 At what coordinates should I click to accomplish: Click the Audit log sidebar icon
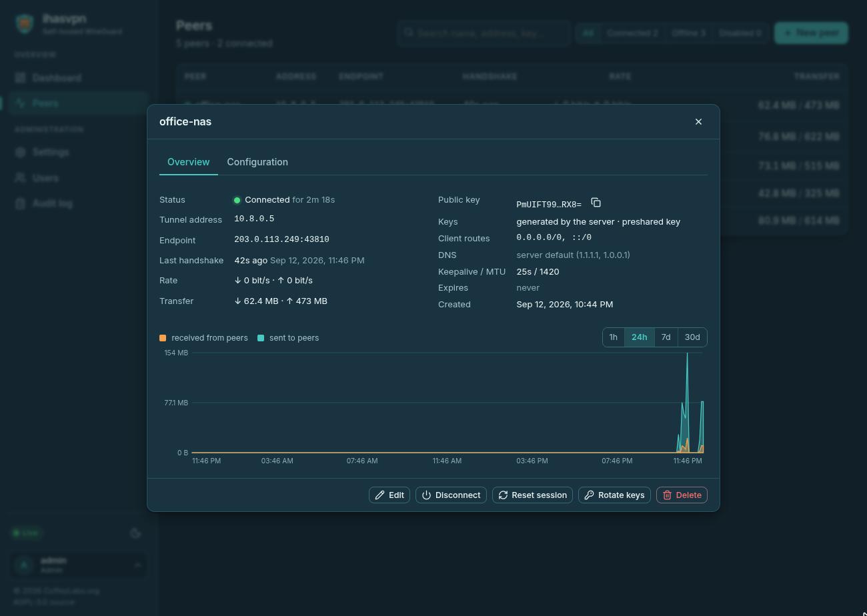[x=21, y=203]
